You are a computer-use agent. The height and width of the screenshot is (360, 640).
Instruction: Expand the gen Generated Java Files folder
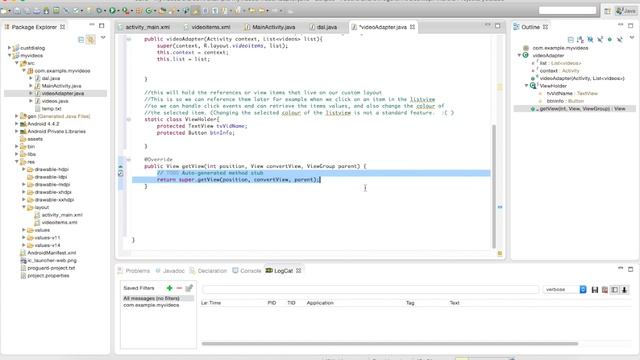pyautogui.click(x=16, y=116)
